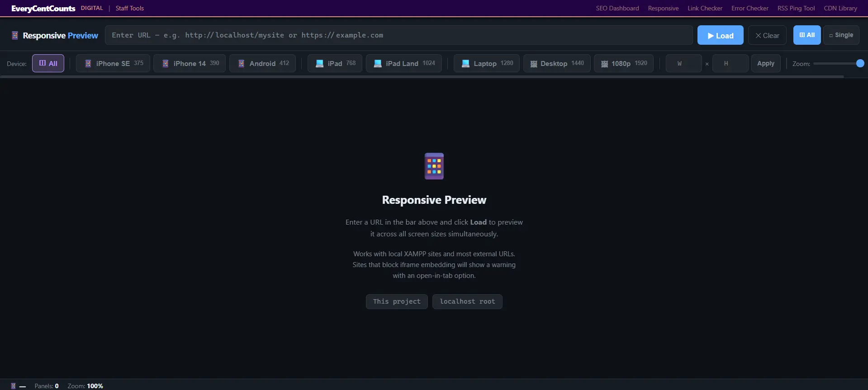Go to the Responsive nav item
The height and width of the screenshot is (390, 868).
coord(663,8)
